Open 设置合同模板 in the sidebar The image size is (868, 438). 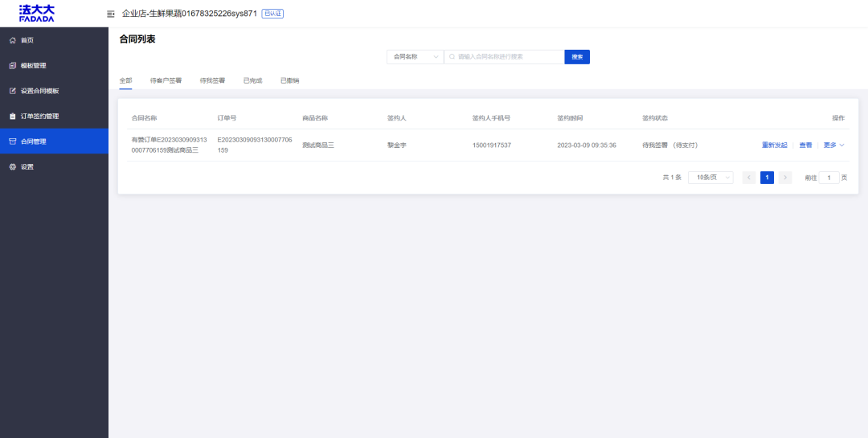pyautogui.click(x=55, y=91)
